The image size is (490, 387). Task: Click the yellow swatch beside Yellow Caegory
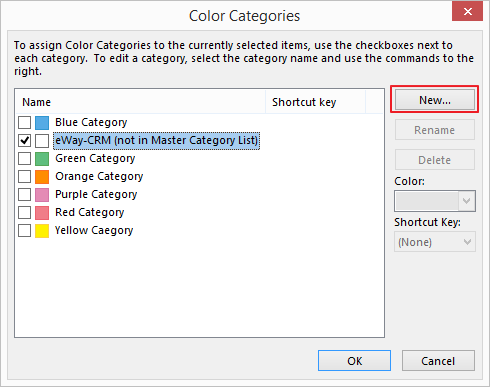42,231
